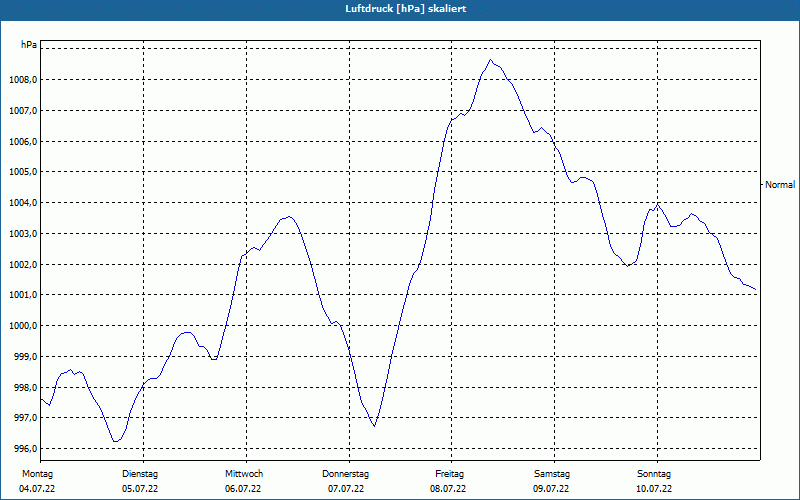Click the pressure minimum on Donnerstag
800x500 pixels.
[x=374, y=426]
